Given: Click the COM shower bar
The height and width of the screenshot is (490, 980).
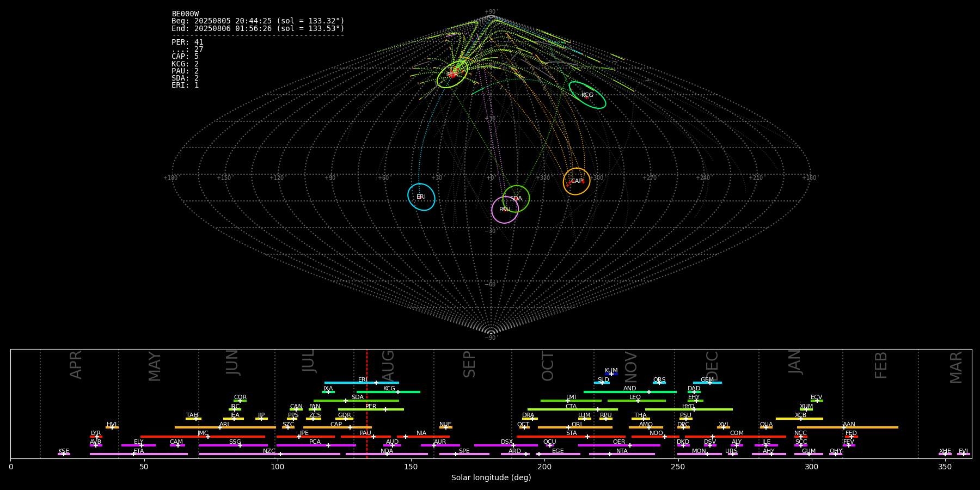Looking at the screenshot, I should 736,437.
